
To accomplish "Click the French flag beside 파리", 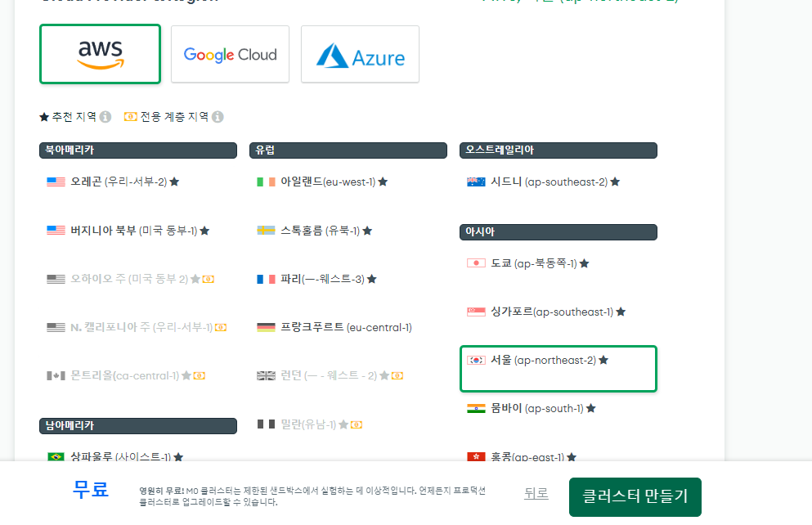I will [267, 279].
